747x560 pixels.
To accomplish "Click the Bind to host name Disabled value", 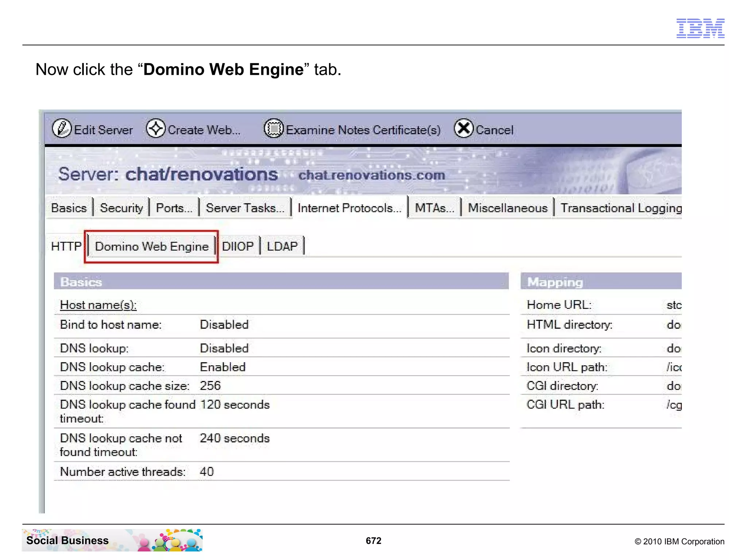I will pos(224,324).
